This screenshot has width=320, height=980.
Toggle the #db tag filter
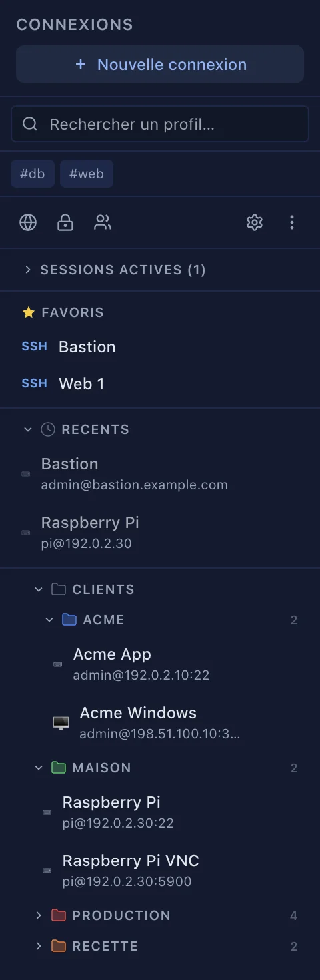point(33,174)
